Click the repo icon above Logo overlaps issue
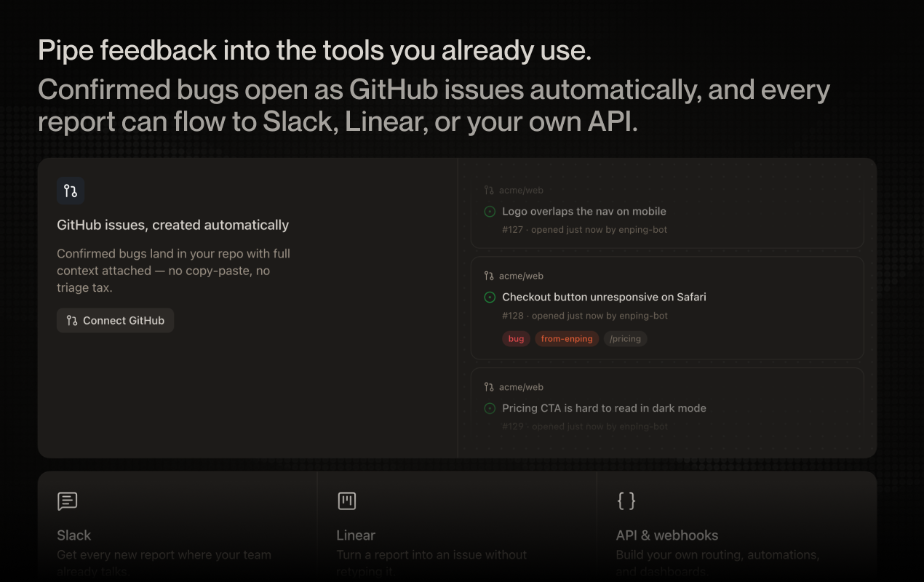924x582 pixels. (489, 191)
